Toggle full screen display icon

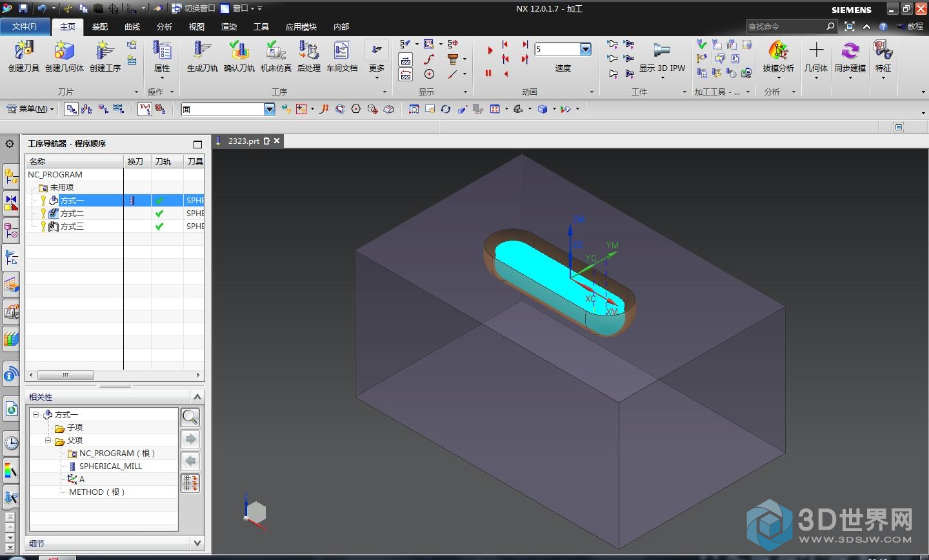click(850, 26)
